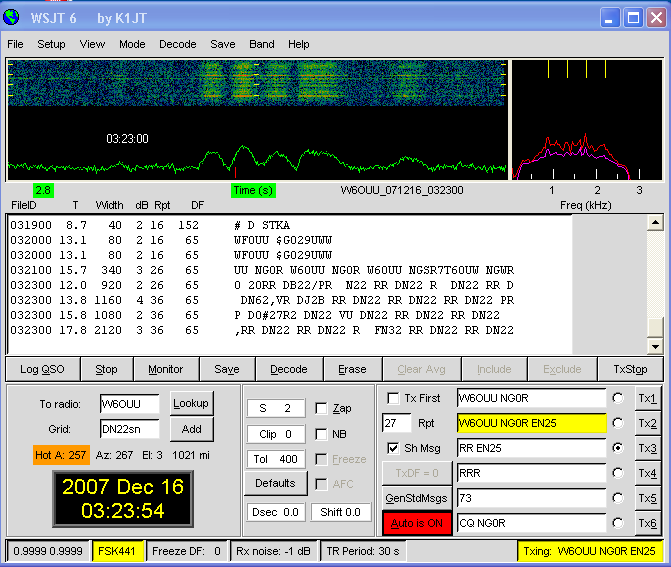Image resolution: width=671 pixels, height=567 pixels.
Task: Click the waterfall spectrogram display
Action: 258,82
